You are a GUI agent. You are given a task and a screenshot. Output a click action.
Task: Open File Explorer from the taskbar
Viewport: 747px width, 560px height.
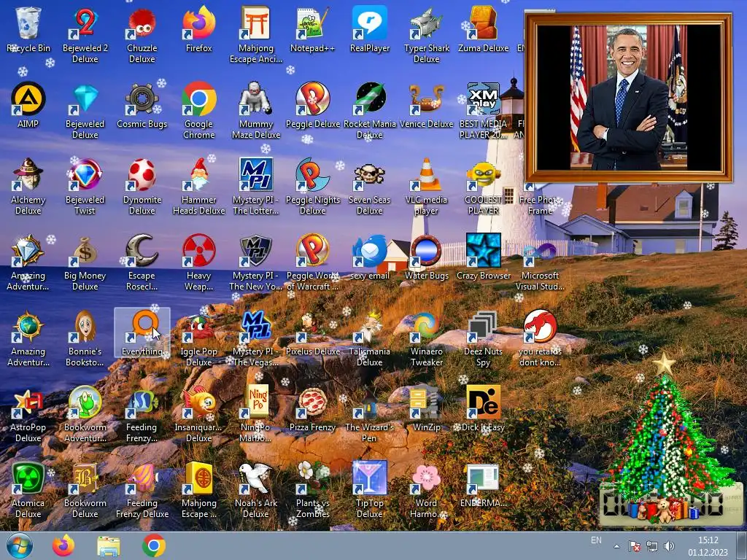tap(109, 546)
